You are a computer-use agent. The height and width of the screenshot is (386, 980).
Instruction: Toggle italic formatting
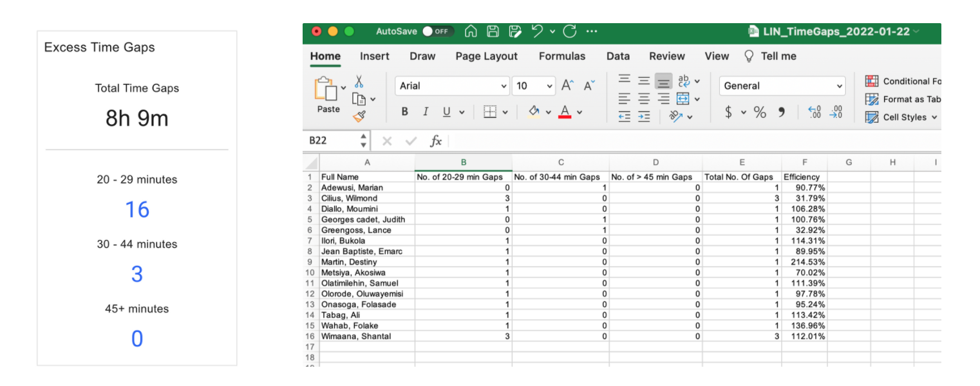click(426, 111)
